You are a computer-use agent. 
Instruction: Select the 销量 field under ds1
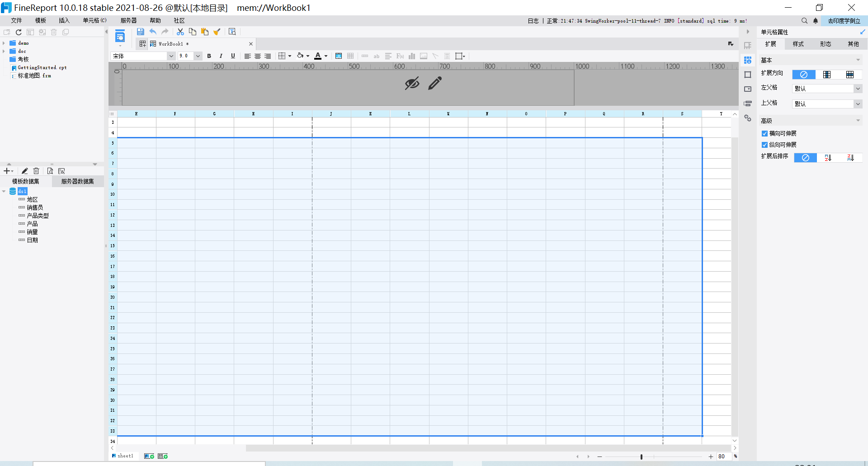(x=32, y=232)
